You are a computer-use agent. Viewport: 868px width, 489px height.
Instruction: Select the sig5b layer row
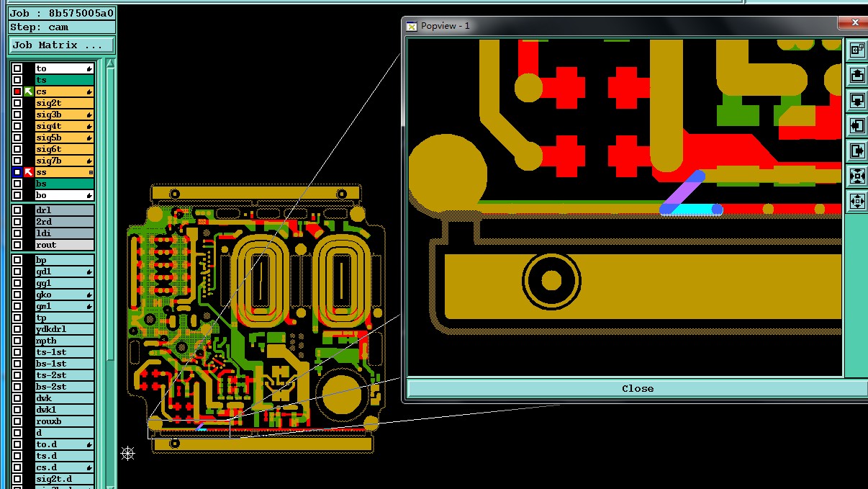(64, 138)
